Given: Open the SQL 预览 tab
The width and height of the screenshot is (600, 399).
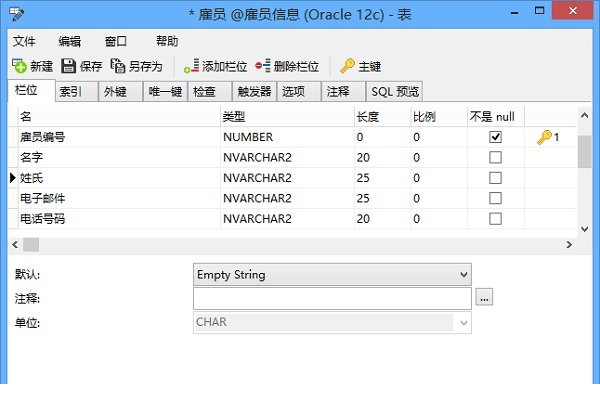Looking at the screenshot, I should 395,91.
